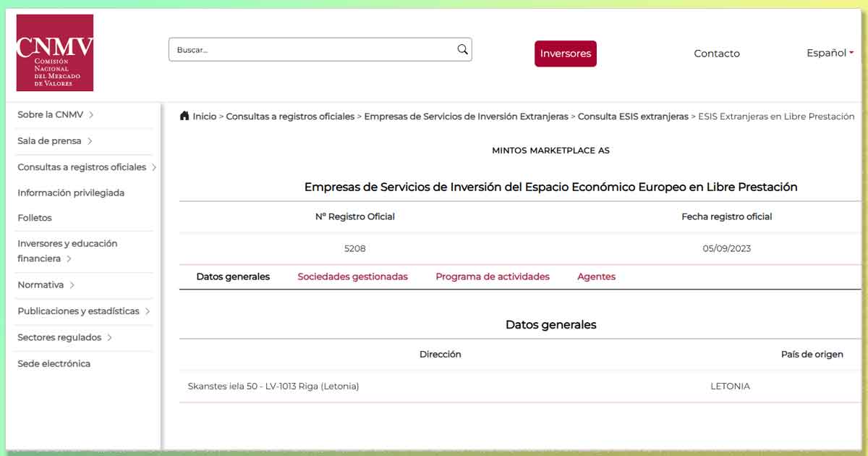Click the magnifying glass search icon

tap(463, 49)
